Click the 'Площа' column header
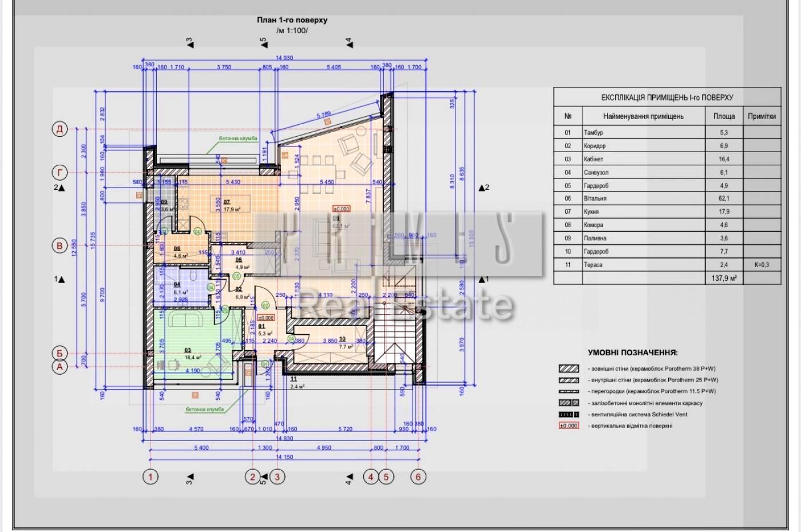This screenshot has height=532, width=801. [724, 116]
